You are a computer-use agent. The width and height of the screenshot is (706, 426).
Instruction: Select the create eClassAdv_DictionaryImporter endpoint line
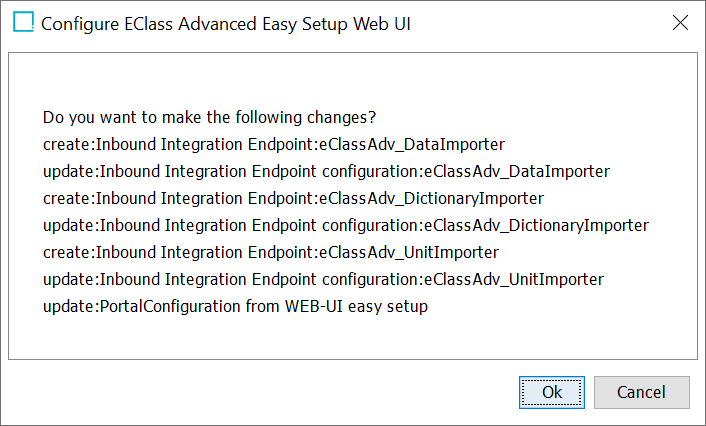[294, 199]
